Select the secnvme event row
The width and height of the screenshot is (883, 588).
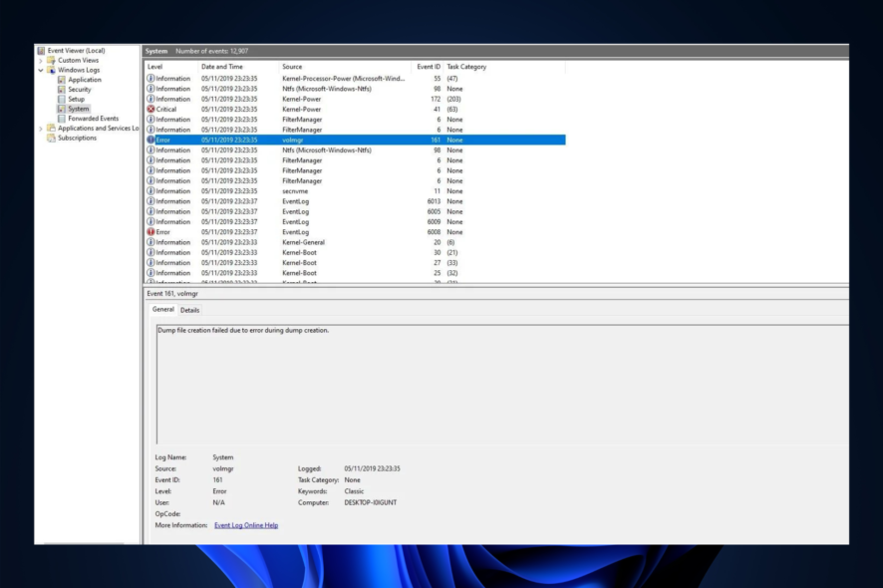point(299,190)
